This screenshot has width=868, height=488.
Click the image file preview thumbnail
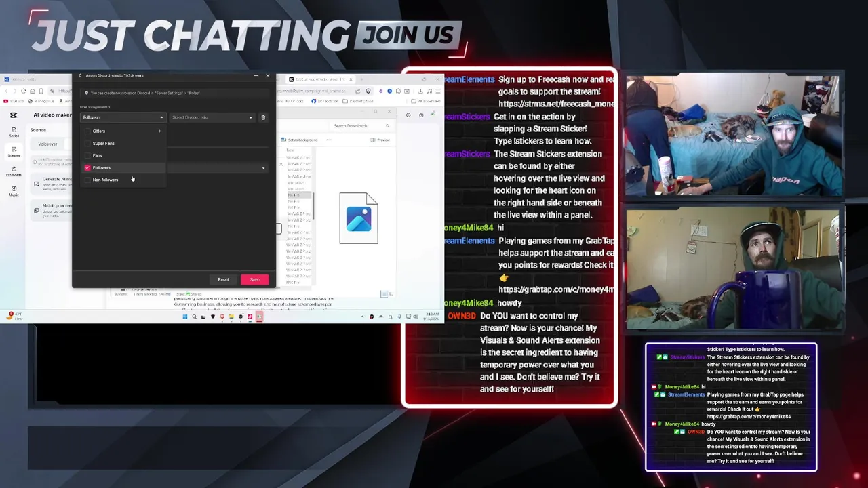click(359, 218)
